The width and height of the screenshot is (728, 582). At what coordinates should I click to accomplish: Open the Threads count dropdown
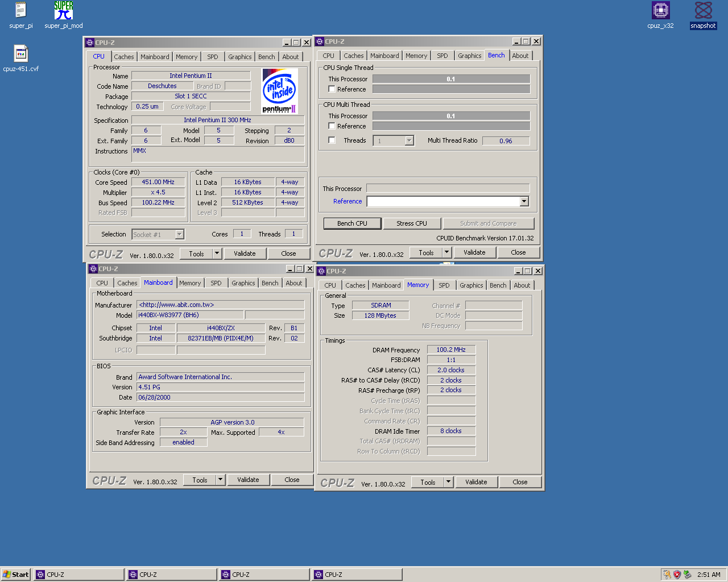point(409,140)
